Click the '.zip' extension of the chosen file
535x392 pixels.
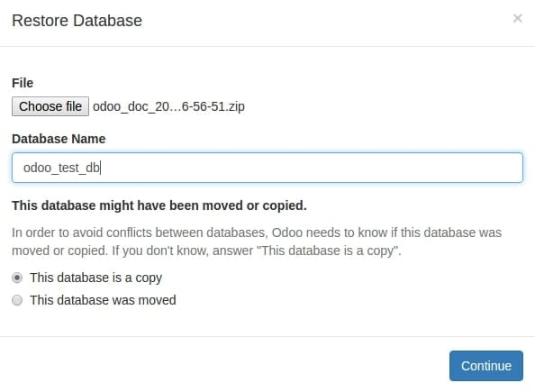pos(235,106)
